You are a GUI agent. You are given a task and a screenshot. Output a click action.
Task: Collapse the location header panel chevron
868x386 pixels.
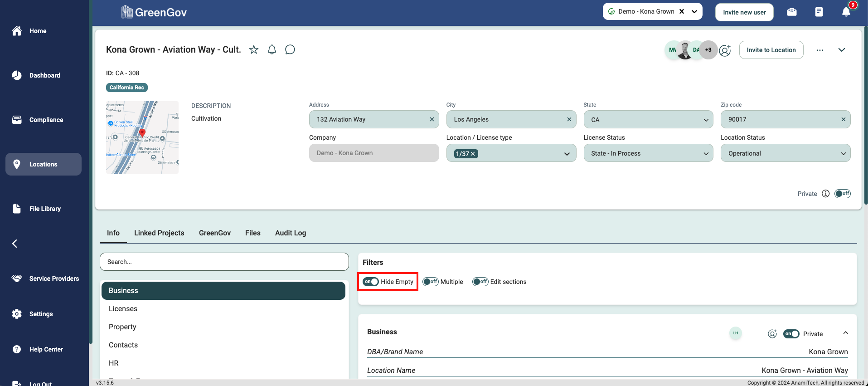842,50
